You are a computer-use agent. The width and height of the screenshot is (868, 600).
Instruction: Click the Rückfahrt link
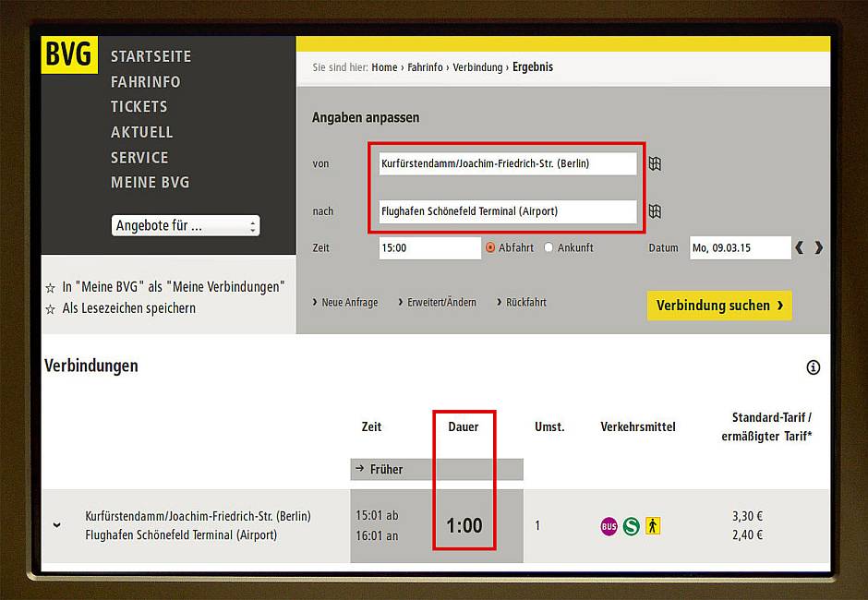pos(524,302)
